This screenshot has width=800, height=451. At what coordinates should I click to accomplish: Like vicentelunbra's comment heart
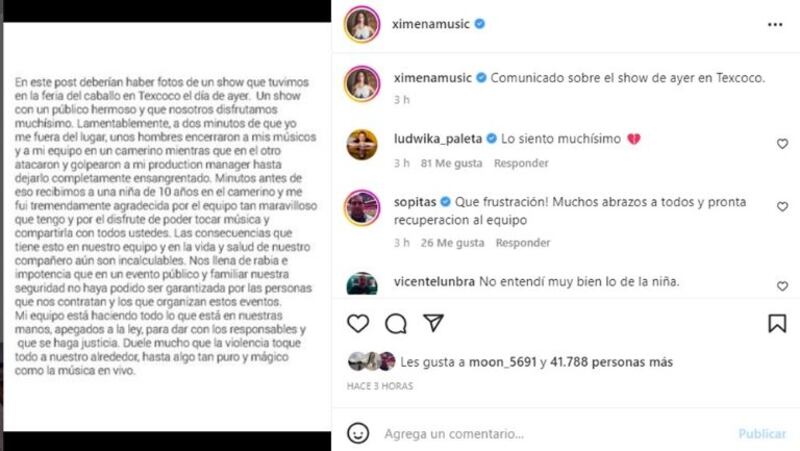(x=782, y=286)
